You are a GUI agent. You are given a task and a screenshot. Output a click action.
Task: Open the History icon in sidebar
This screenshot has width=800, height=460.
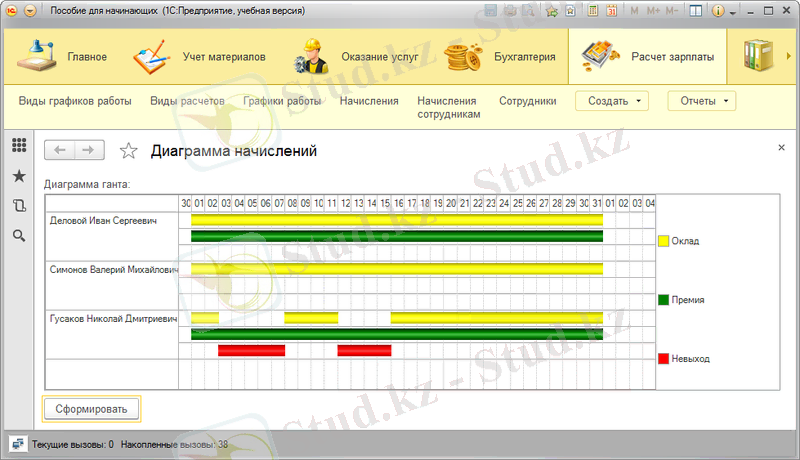click(19, 206)
